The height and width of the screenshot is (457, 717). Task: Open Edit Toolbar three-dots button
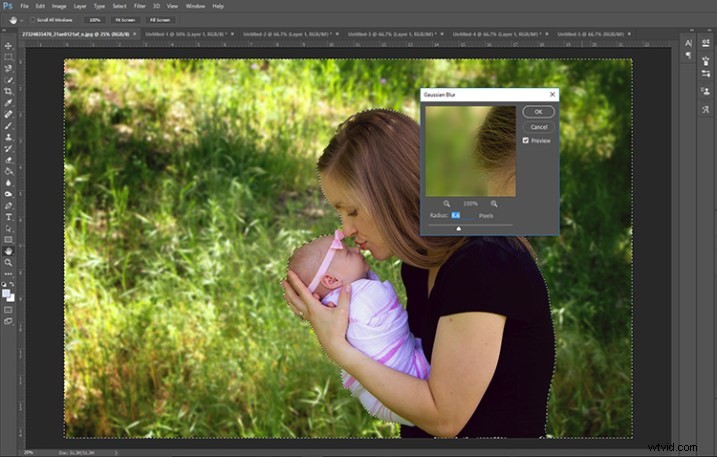(x=8, y=274)
